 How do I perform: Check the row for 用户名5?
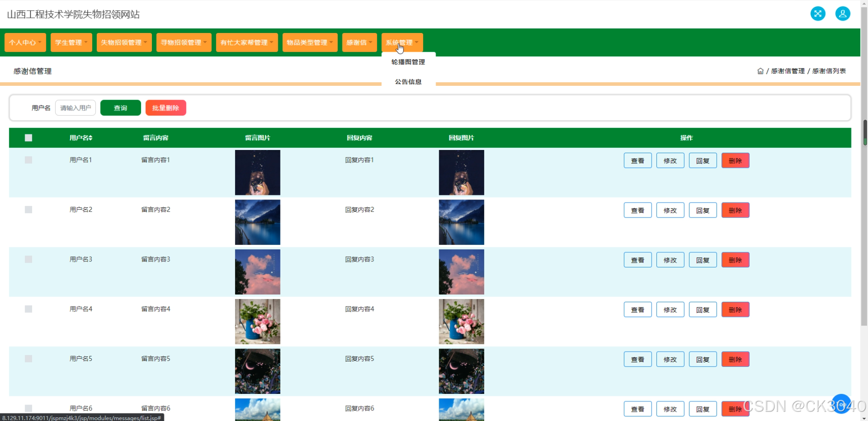(x=28, y=359)
